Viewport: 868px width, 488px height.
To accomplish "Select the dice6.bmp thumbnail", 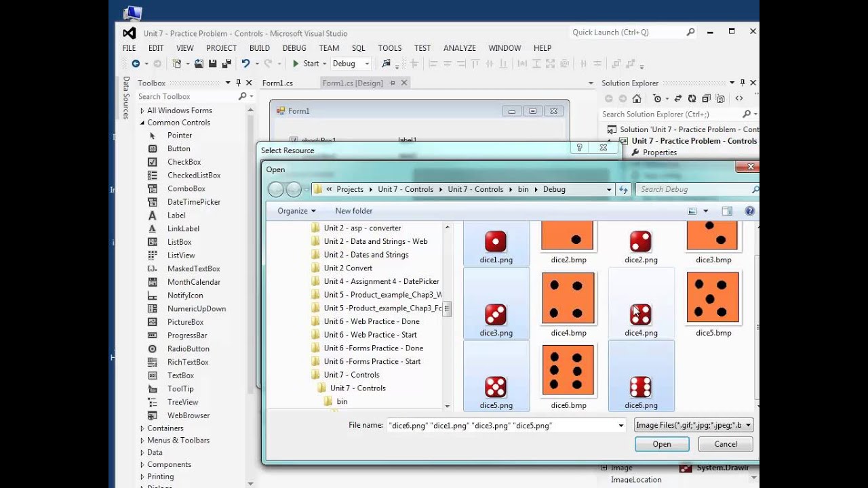I will pos(568,377).
